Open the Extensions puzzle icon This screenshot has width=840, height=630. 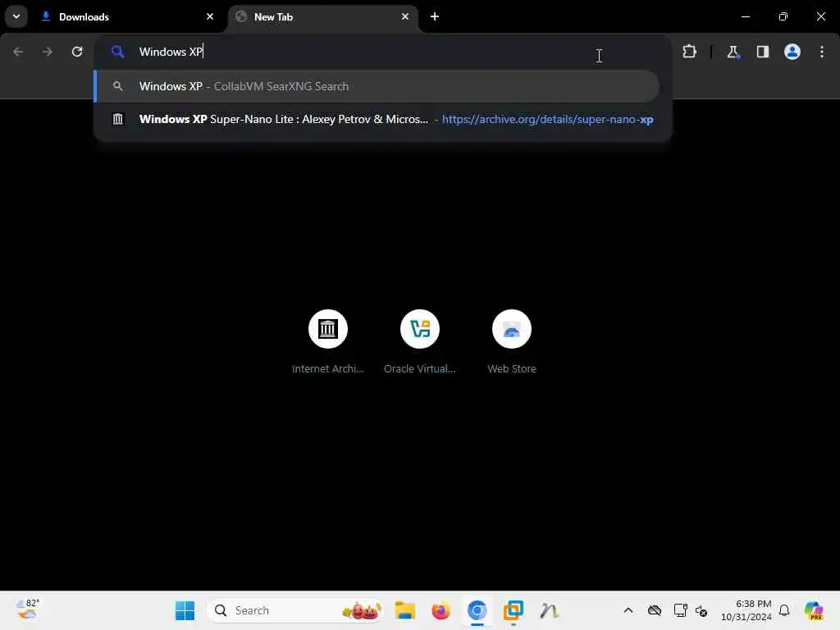point(689,52)
